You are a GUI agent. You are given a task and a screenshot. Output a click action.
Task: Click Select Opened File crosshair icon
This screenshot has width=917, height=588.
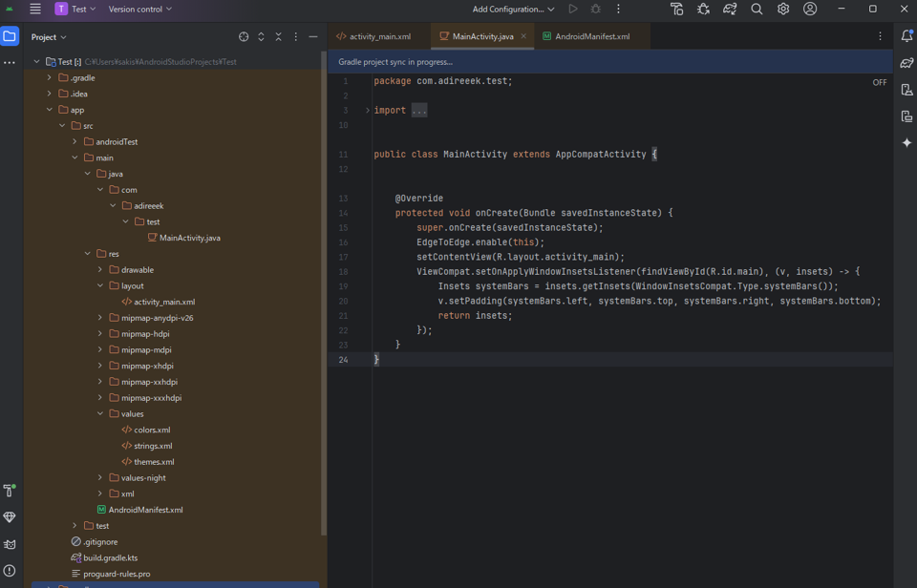coord(244,37)
